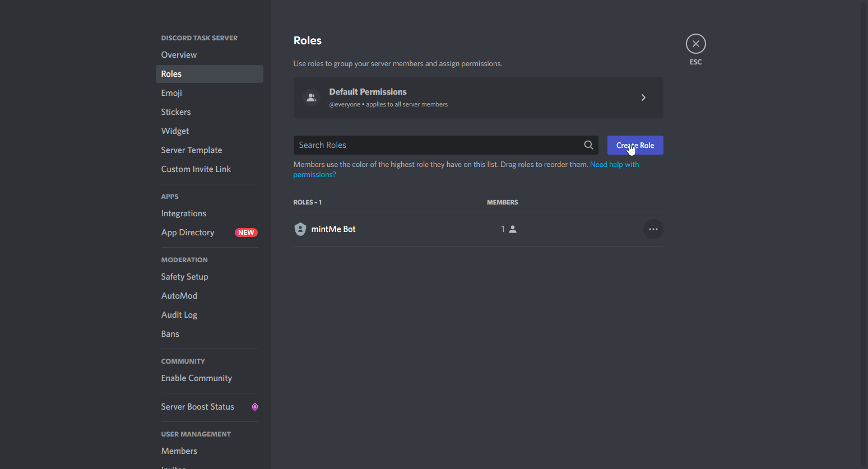Expand Default Permissions with the chevron arrow
Screen dimensions: 868x469
[x=643, y=97]
